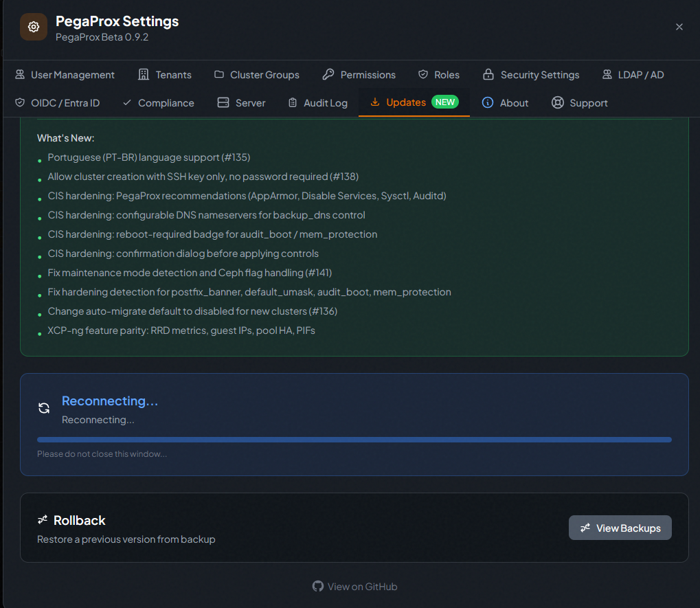
Task: Click the PegaProx settings gear icon
Action: point(34,27)
